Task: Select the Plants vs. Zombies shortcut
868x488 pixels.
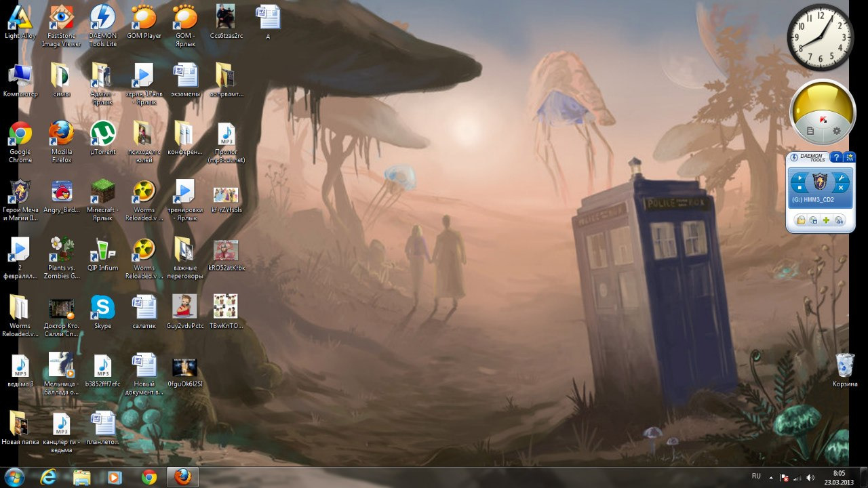Action: click(x=62, y=258)
